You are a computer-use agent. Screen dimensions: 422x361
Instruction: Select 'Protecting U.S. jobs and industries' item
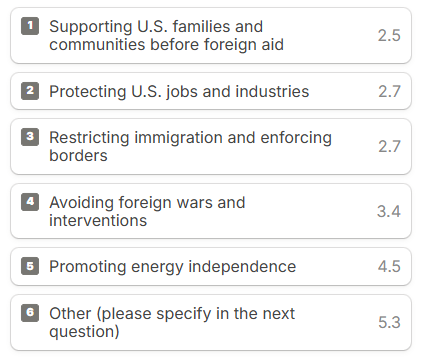point(211,91)
